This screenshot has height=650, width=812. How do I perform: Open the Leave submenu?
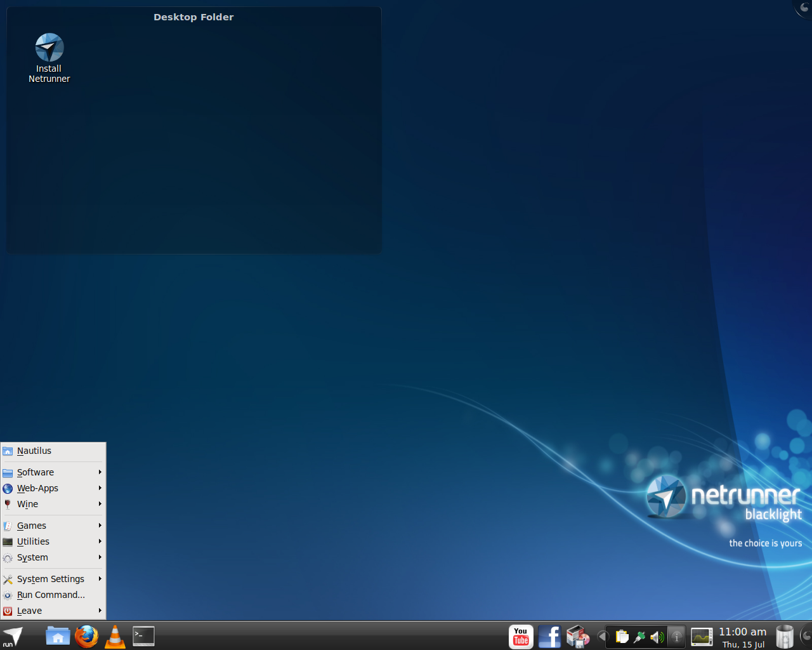coord(53,611)
